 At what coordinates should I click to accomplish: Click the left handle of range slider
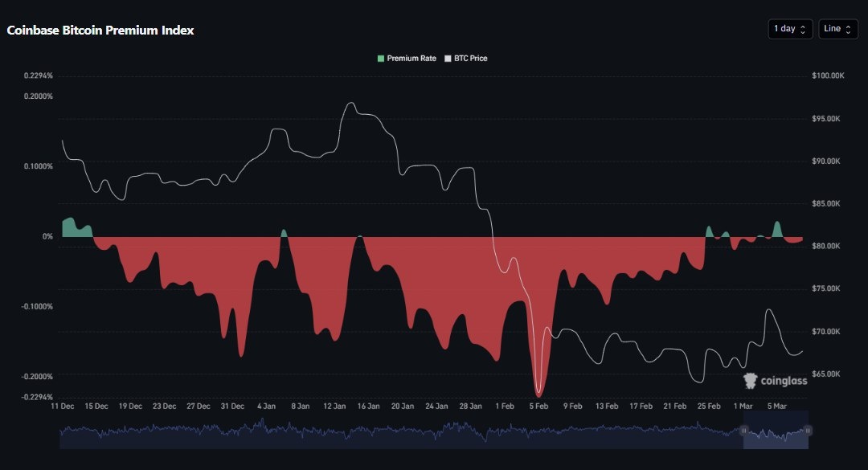click(x=744, y=430)
